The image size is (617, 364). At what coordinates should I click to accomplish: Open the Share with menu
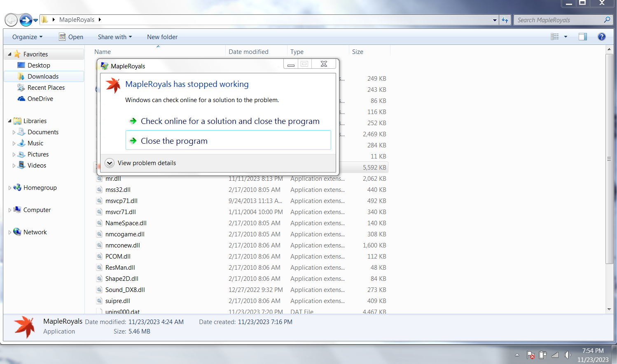(x=115, y=37)
